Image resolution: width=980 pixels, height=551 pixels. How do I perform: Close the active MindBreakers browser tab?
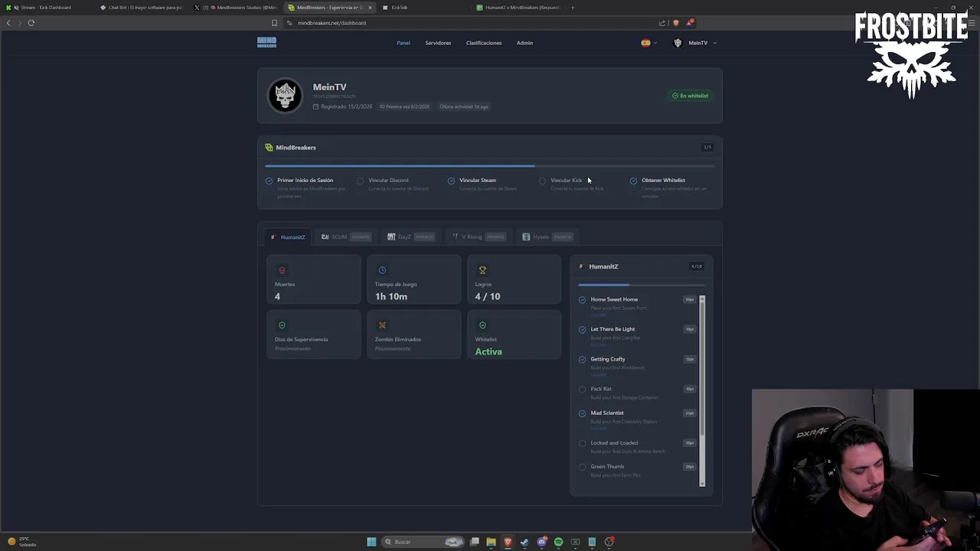(x=370, y=8)
